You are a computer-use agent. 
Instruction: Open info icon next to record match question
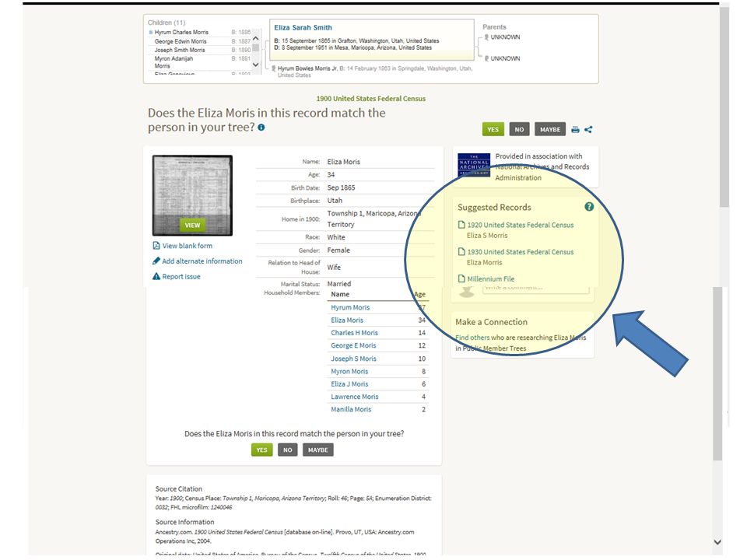261,127
